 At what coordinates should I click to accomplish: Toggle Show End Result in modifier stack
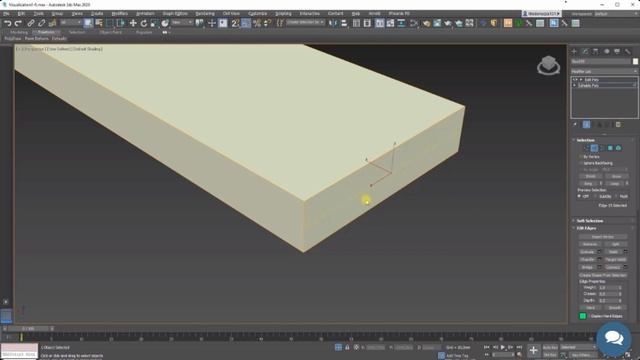click(587, 124)
